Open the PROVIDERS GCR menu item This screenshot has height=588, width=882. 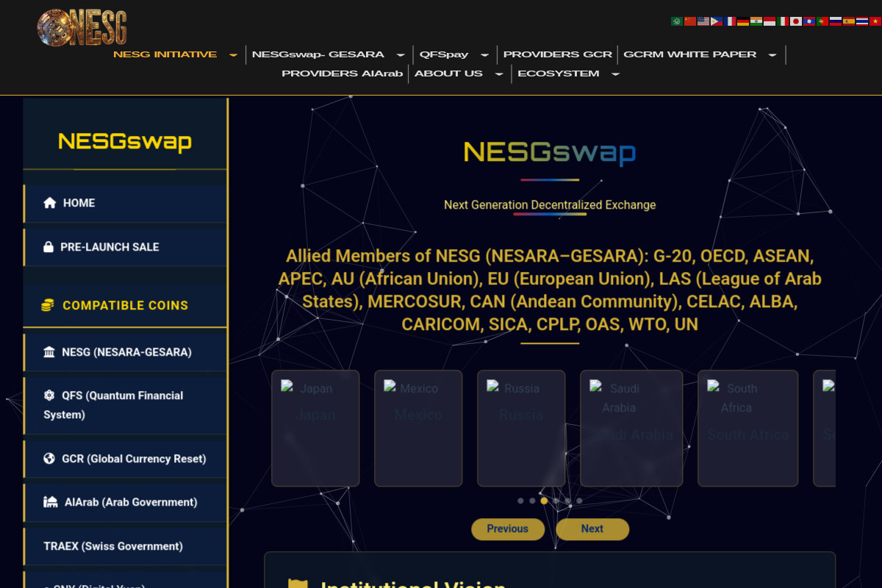557,54
